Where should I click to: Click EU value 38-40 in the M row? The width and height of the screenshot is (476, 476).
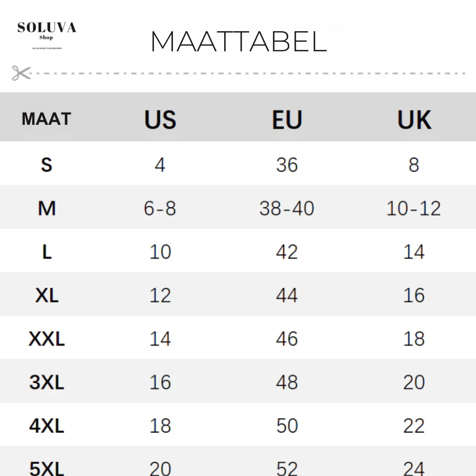click(287, 208)
